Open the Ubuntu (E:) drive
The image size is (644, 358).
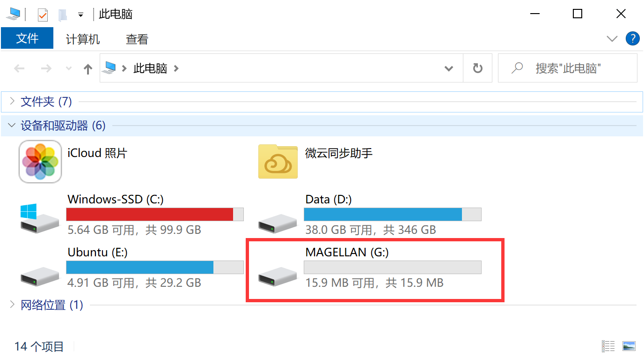point(98,252)
